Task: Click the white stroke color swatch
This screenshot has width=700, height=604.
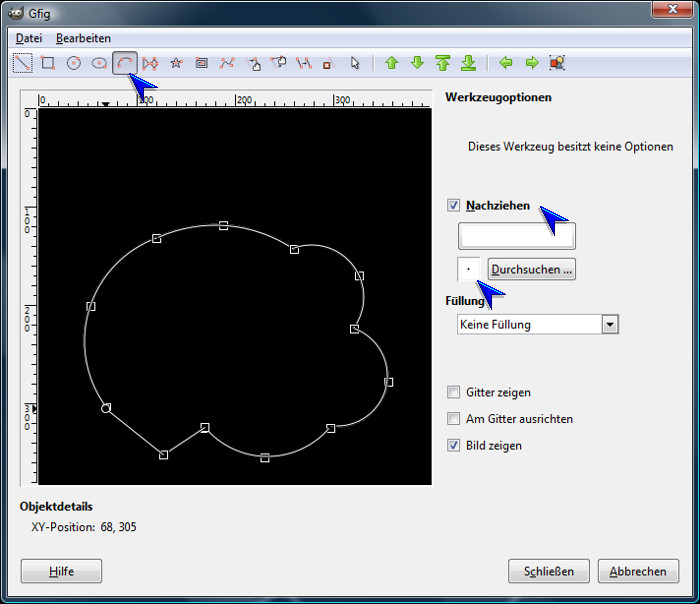Action: pyautogui.click(x=516, y=236)
